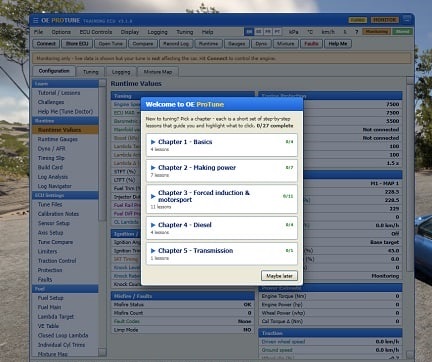432x362 pixels.
Task: Dismiss the welcome dialog with Maybe later
Action: click(279, 276)
